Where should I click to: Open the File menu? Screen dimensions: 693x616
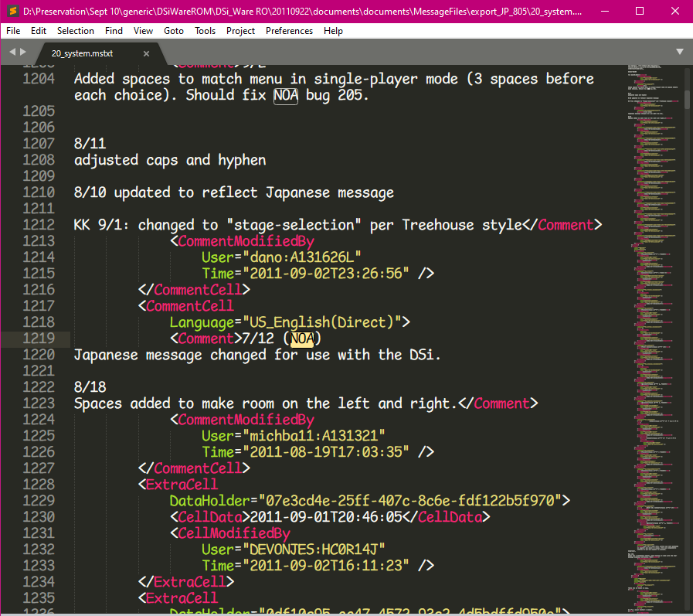click(x=13, y=31)
